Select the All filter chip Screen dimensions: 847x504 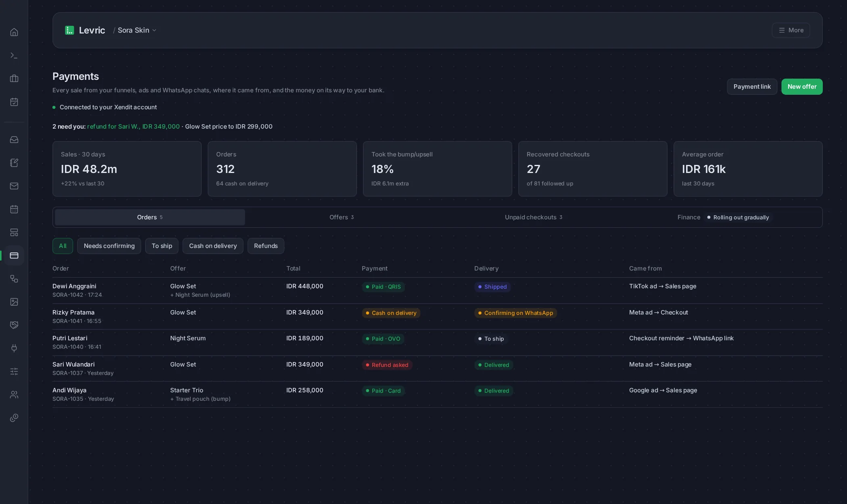(63, 246)
